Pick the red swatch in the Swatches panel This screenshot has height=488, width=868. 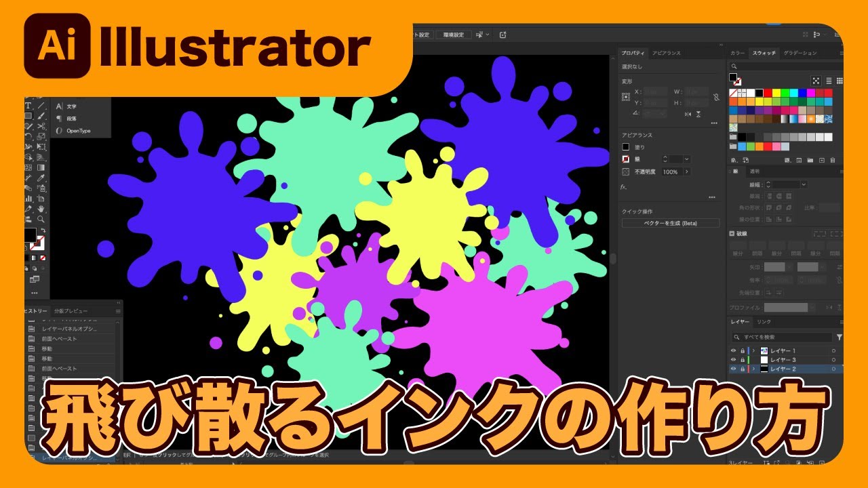(x=768, y=92)
